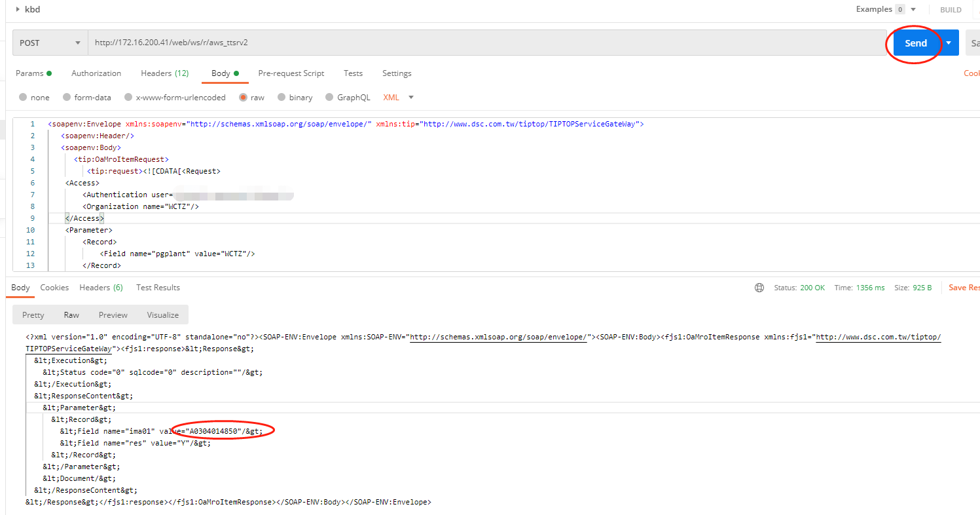Click the Status 200 OK text
The width and height of the screenshot is (980, 515).
click(799, 288)
